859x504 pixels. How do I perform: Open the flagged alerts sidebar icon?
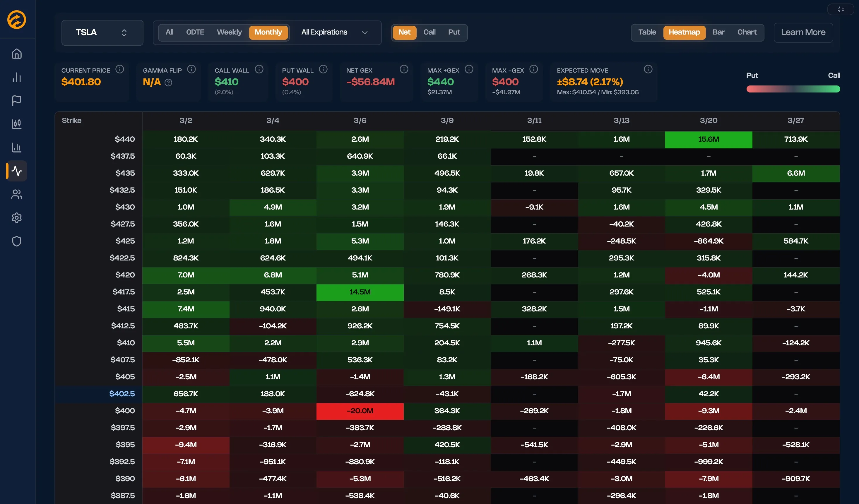pos(16,100)
